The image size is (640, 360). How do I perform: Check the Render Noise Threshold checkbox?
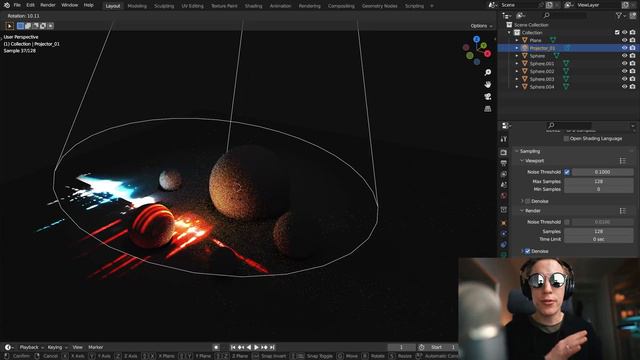(x=567, y=222)
